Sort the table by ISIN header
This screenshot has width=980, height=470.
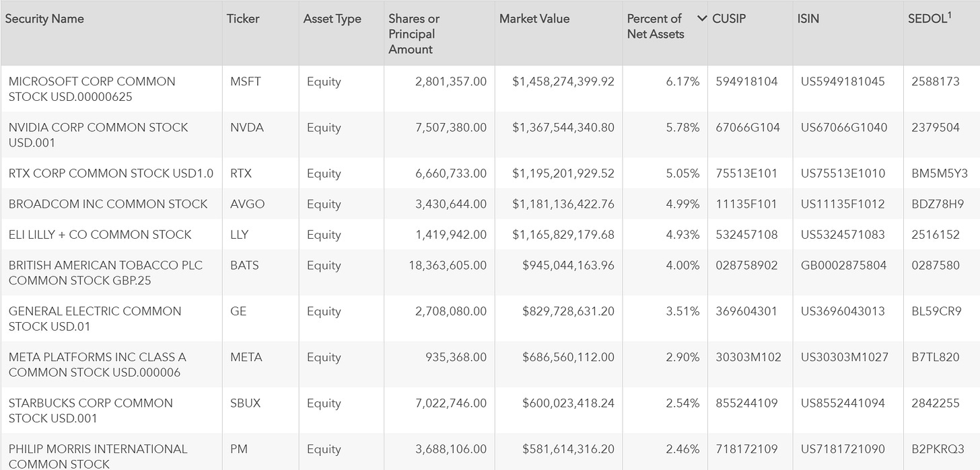click(808, 19)
